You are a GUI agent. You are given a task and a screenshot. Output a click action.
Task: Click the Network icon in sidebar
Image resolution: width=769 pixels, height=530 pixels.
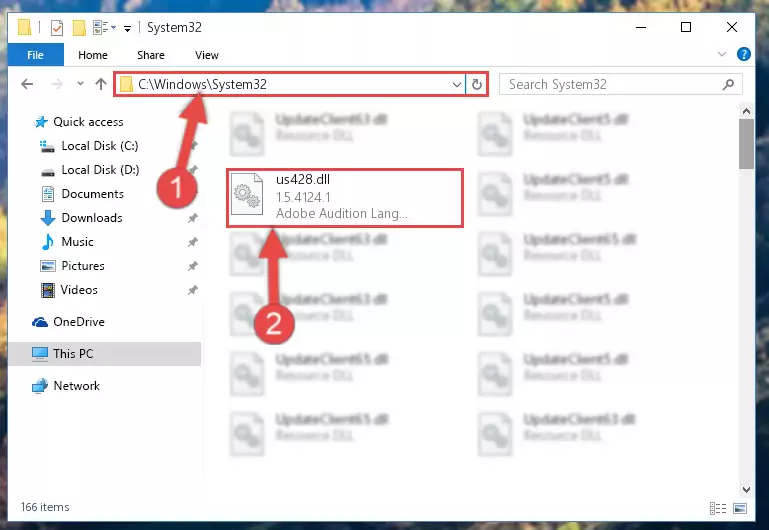click(x=40, y=386)
